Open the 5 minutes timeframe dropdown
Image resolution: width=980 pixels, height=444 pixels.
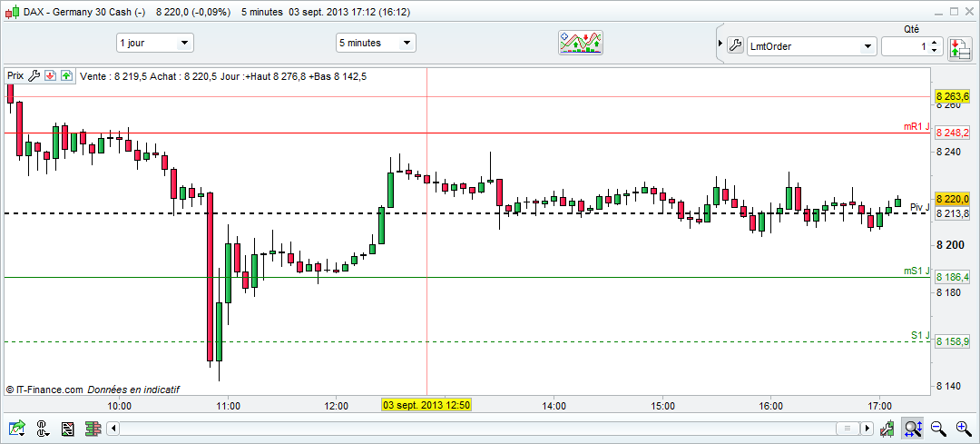[376, 43]
